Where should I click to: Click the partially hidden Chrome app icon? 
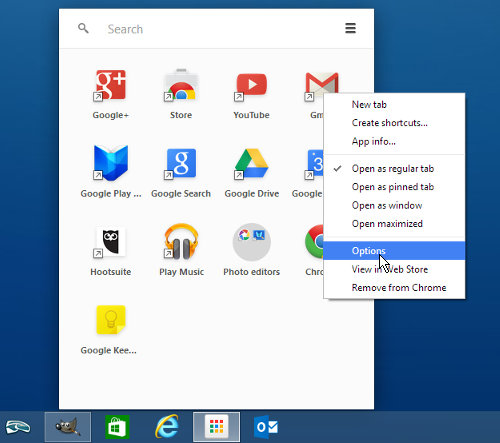tap(314, 242)
